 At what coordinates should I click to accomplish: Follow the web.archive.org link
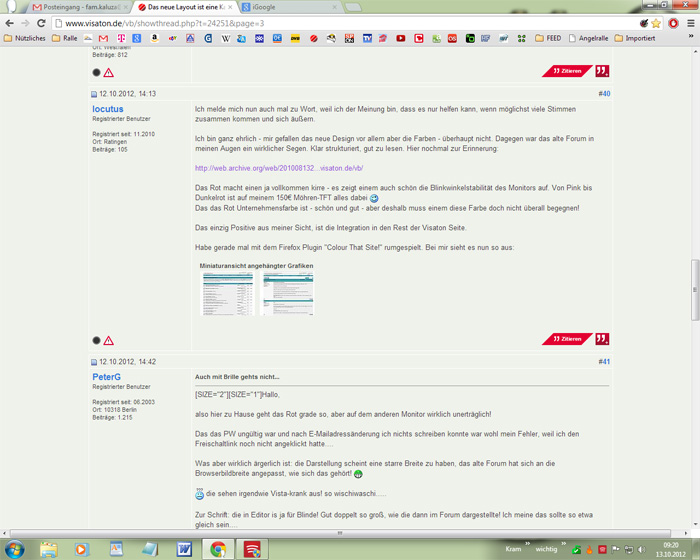279,168
